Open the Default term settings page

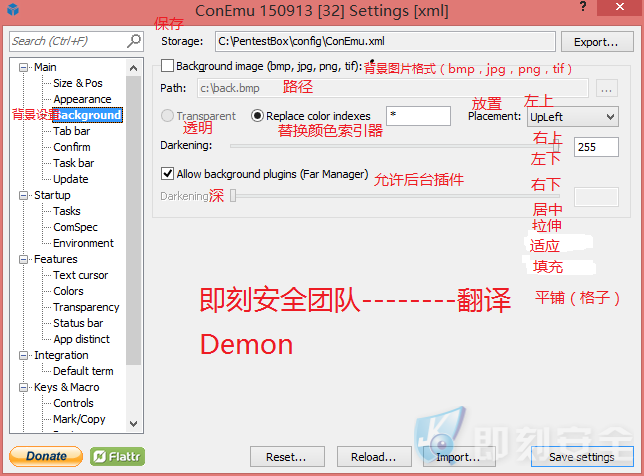(83, 371)
